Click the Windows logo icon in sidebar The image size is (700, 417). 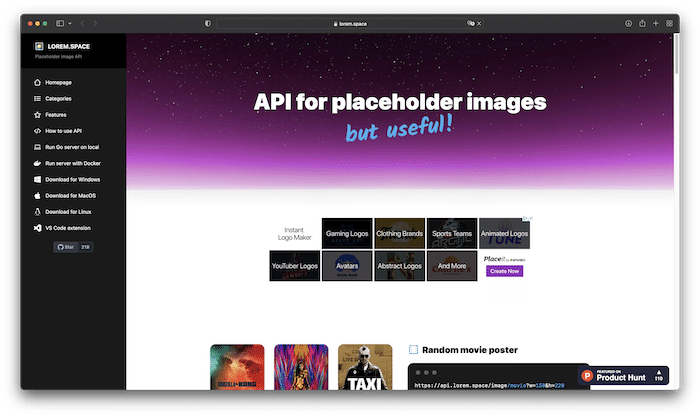37,179
